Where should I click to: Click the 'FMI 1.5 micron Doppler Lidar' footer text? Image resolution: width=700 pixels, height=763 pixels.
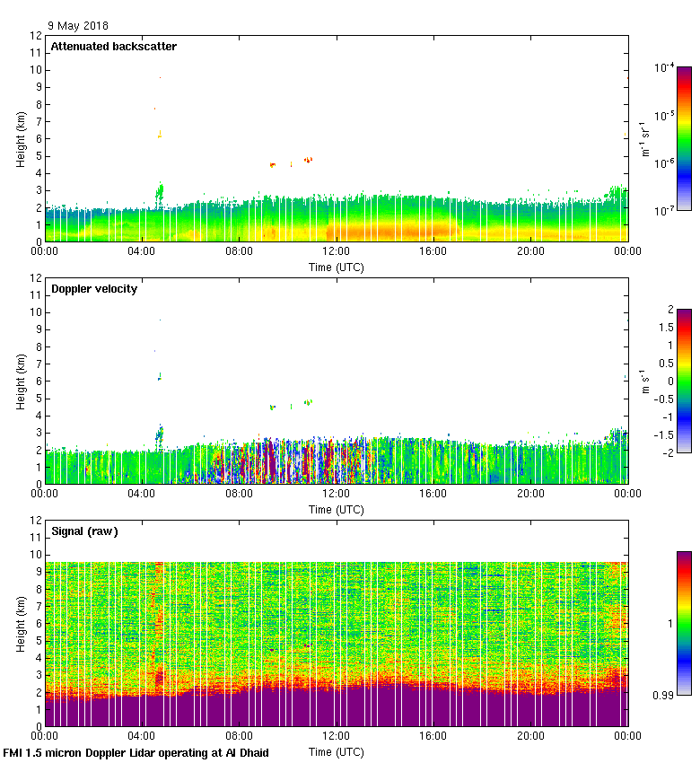(136, 752)
